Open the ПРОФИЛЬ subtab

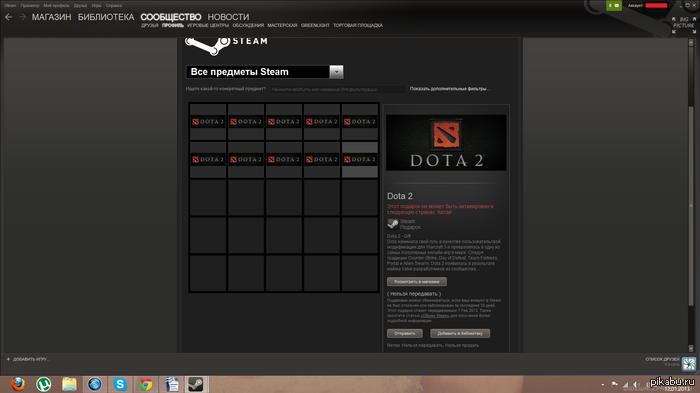(x=173, y=25)
